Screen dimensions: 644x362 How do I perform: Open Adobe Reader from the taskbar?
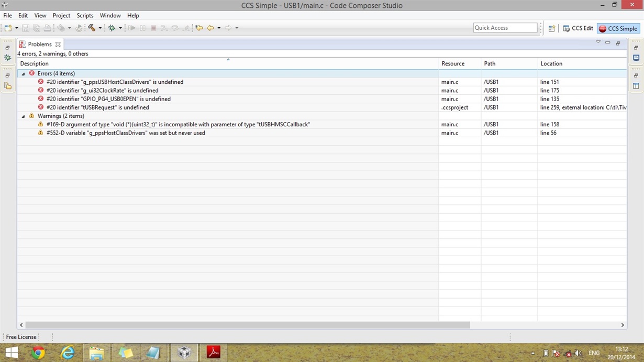213,353
